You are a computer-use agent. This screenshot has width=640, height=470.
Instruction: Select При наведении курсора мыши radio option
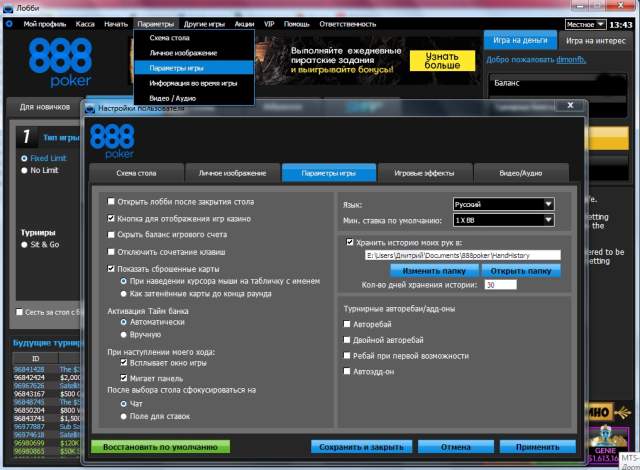pyautogui.click(x=124, y=281)
